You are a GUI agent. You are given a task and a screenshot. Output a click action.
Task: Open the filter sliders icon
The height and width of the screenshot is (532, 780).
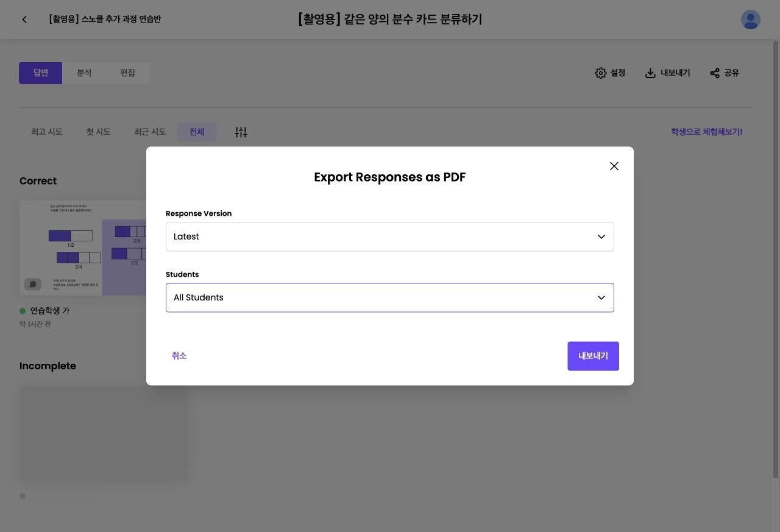click(x=241, y=132)
